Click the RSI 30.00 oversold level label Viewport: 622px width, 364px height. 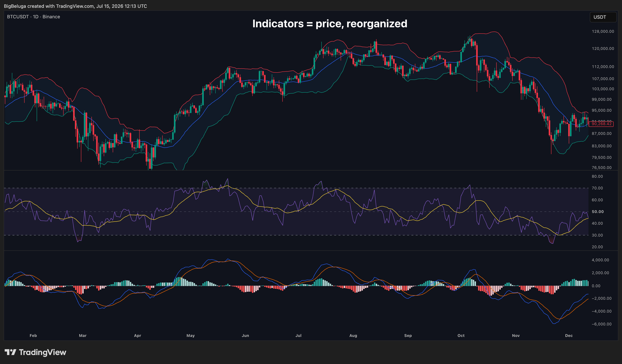(x=597, y=235)
